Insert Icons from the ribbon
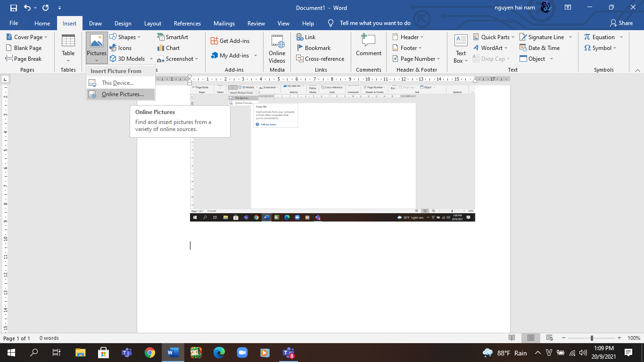This screenshot has width=644, height=362. [x=121, y=48]
